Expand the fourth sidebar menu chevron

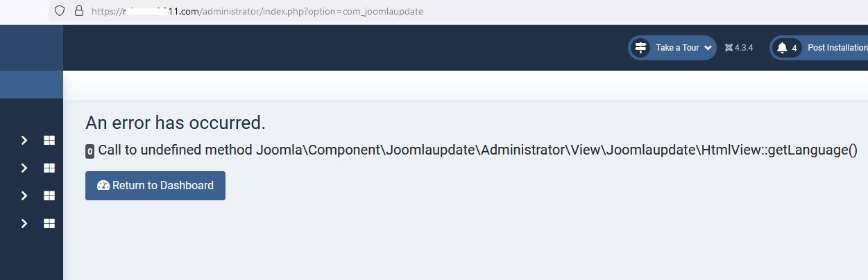coord(24,223)
